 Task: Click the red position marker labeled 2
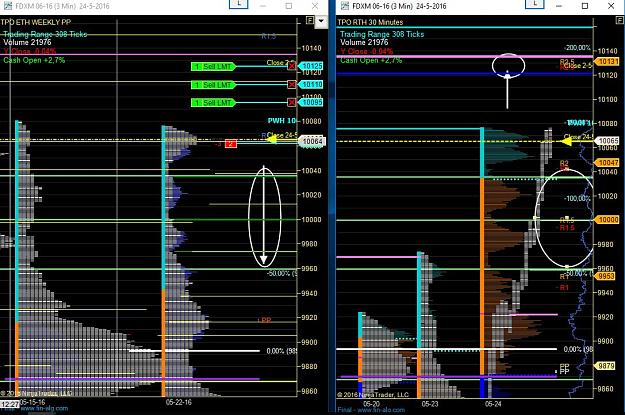pos(231,144)
